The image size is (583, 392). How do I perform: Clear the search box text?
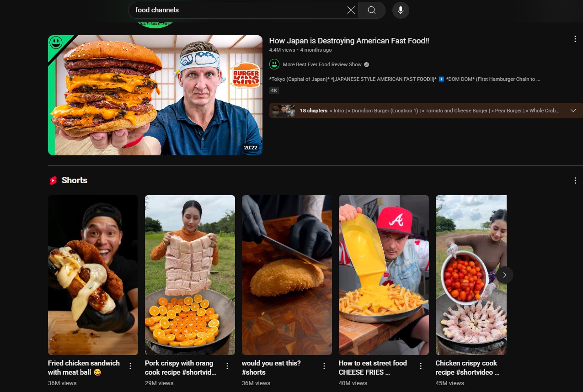(351, 10)
